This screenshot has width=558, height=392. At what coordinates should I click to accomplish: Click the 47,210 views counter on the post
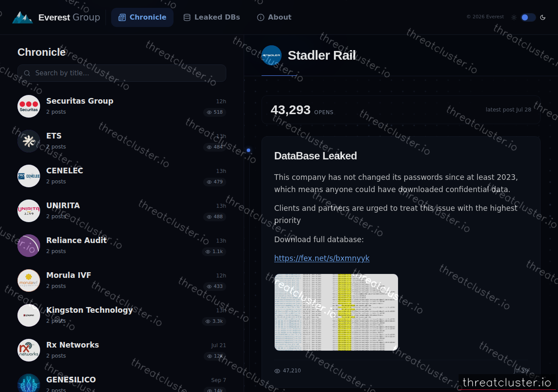[x=288, y=371]
